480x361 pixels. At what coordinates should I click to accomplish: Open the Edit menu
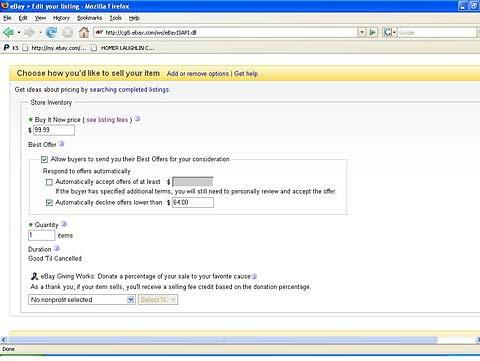(23, 18)
